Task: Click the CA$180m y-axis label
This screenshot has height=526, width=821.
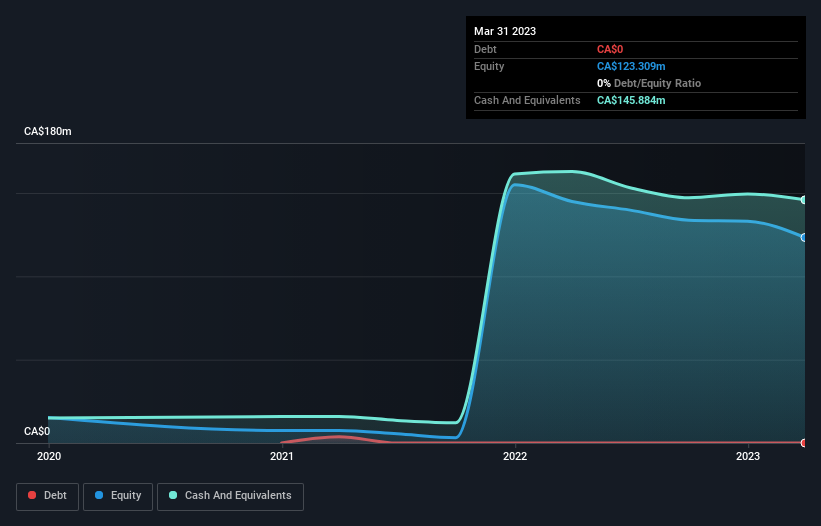Action: point(48,131)
